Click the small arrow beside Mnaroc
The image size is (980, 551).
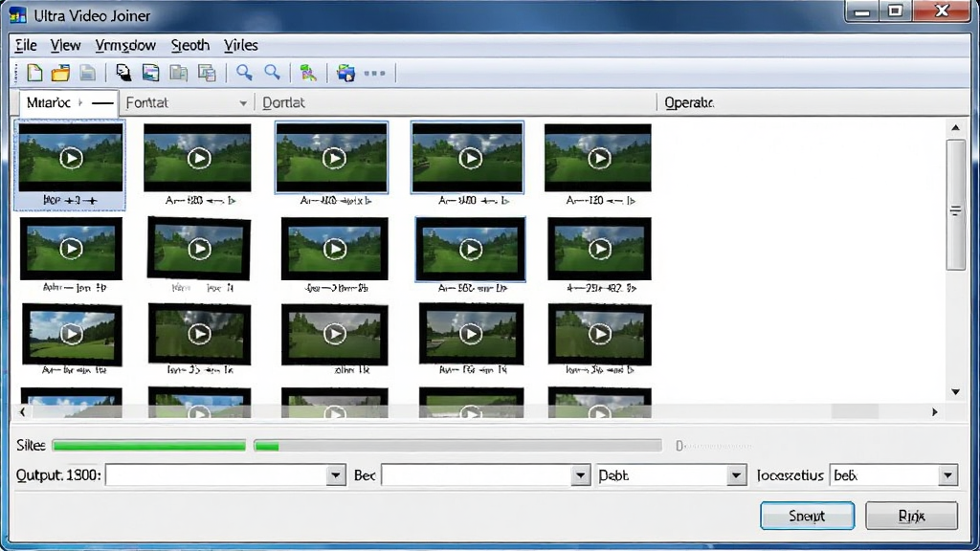pos(80,102)
